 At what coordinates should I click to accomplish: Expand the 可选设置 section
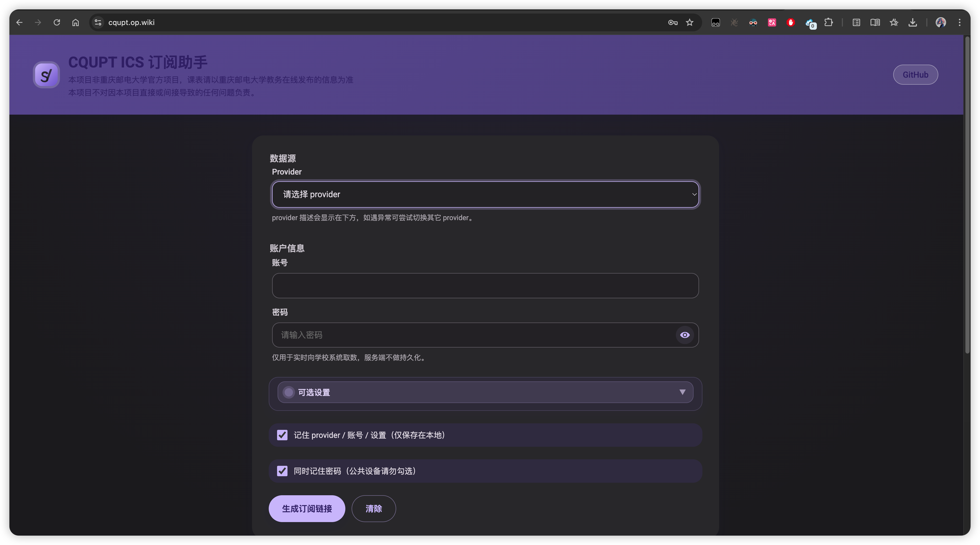[485, 392]
